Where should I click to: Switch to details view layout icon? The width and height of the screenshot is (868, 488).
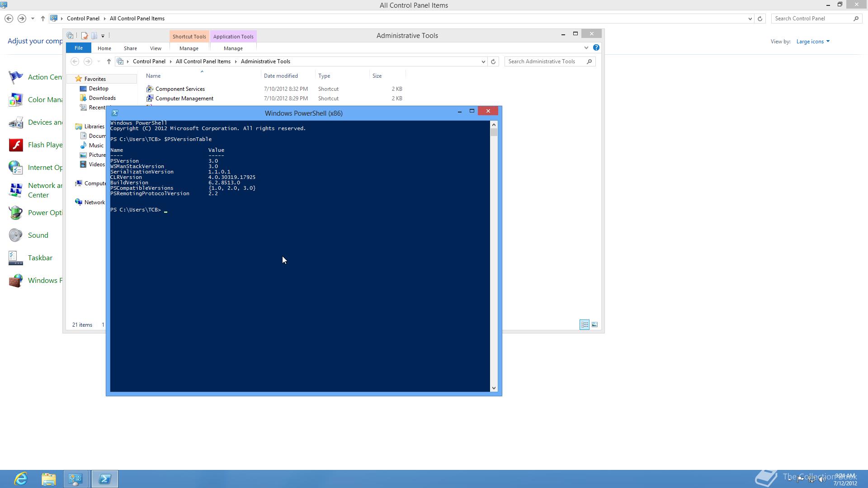584,325
